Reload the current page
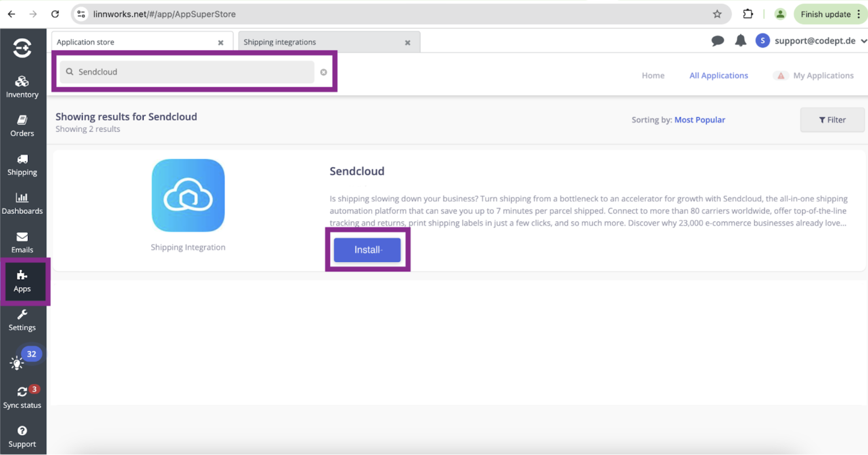The image size is (868, 455). (55, 14)
